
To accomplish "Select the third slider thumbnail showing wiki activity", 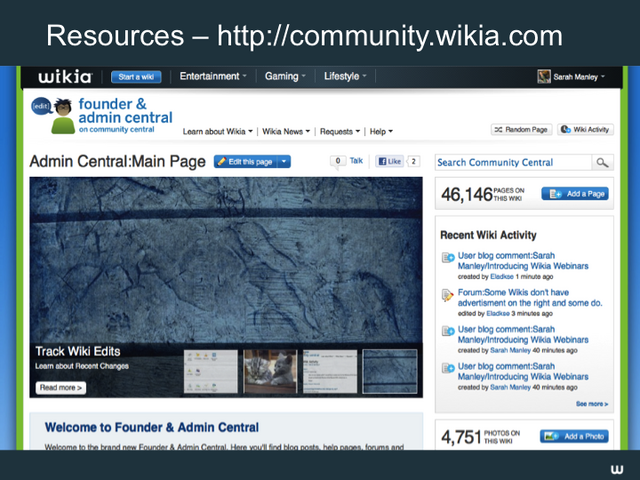I will point(330,371).
